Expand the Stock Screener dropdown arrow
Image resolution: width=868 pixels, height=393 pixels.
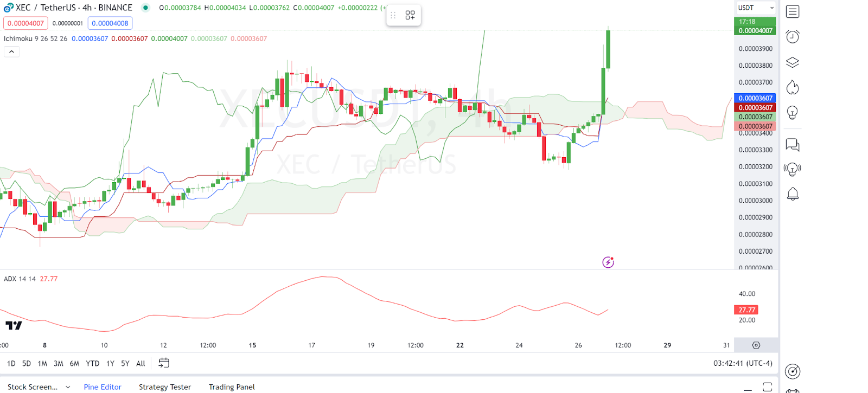pos(68,387)
